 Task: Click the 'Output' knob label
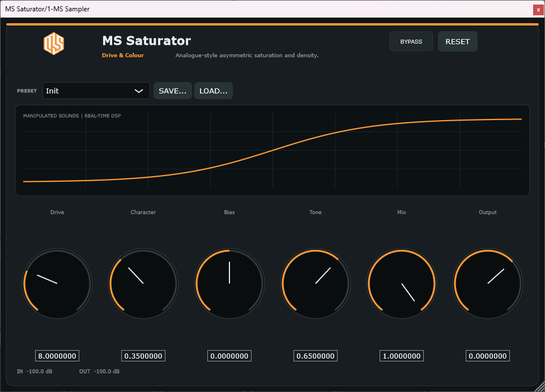coord(488,212)
